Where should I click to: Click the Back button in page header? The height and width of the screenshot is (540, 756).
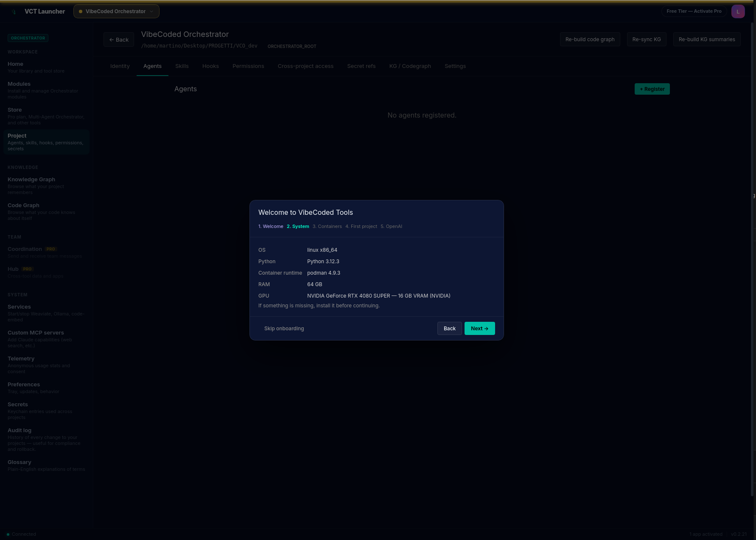click(119, 39)
